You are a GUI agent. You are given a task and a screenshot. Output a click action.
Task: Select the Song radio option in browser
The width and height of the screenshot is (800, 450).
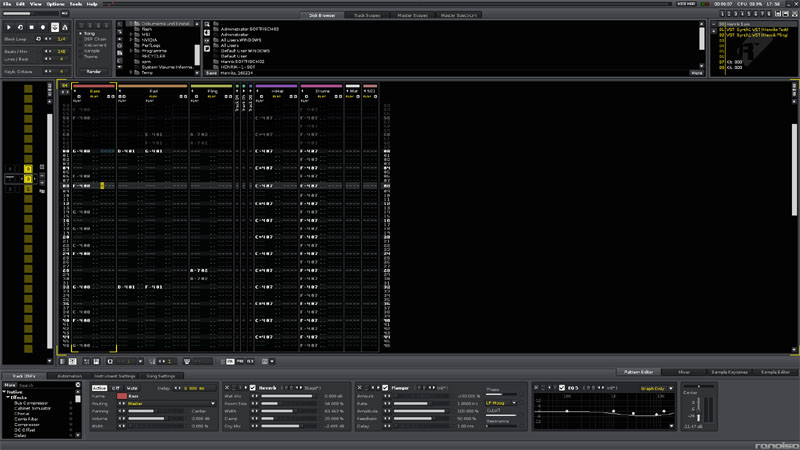(88, 33)
